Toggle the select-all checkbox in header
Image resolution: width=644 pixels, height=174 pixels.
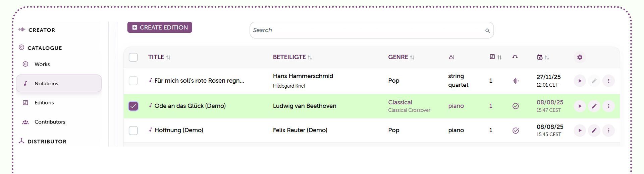[x=133, y=57]
